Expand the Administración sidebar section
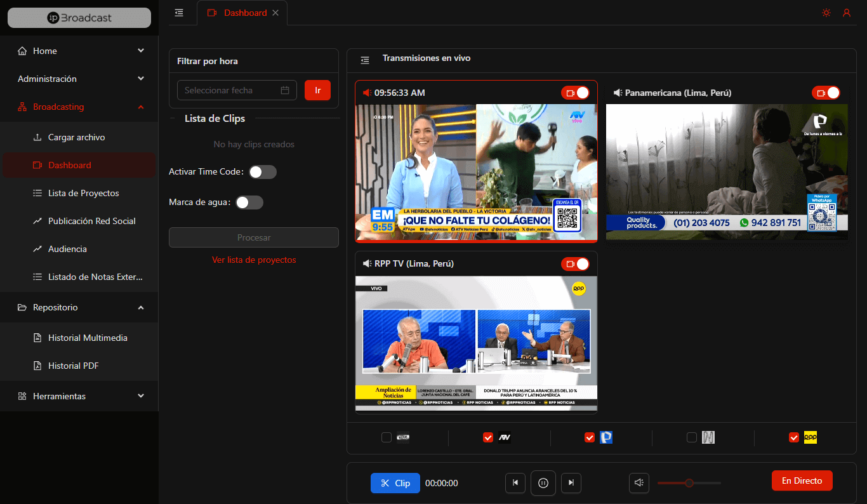 [141, 79]
